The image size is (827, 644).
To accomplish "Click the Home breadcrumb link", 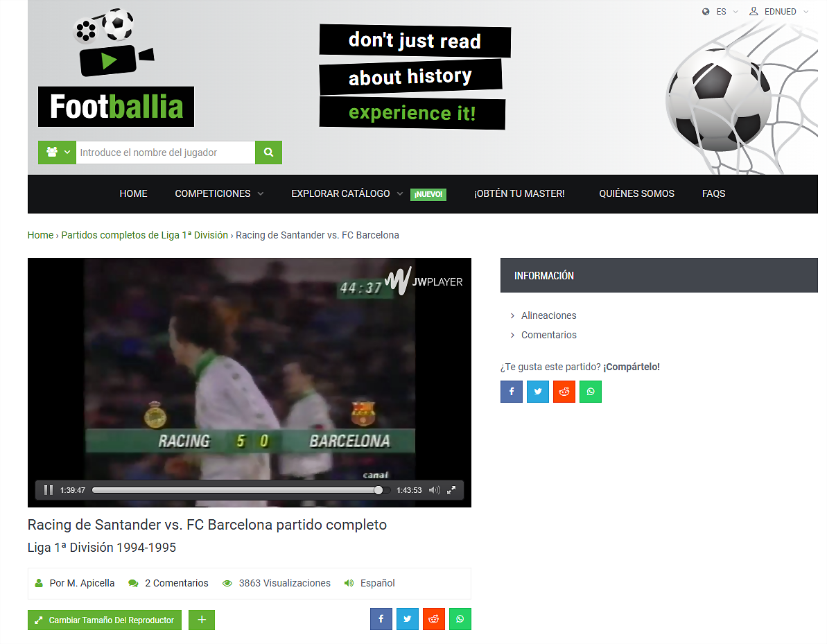I will point(41,235).
